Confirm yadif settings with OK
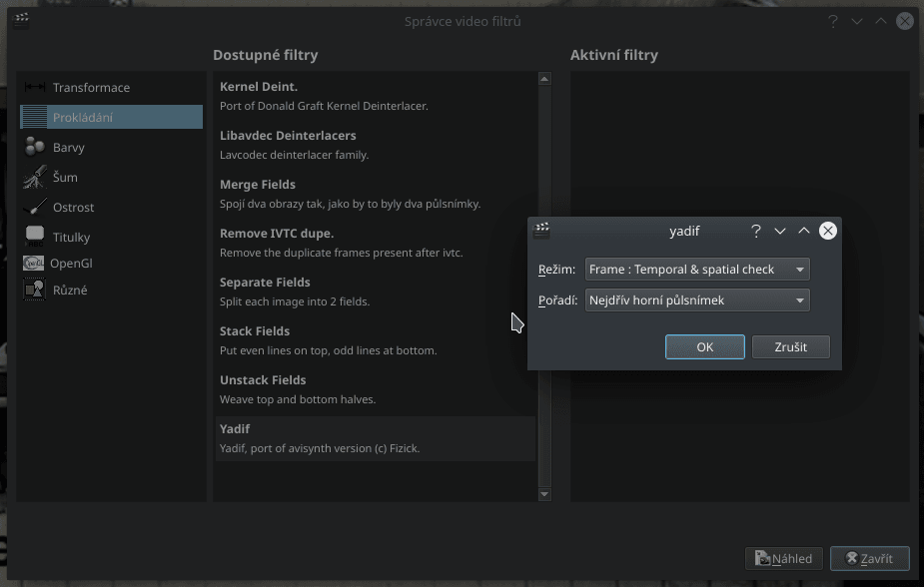The width and height of the screenshot is (924, 587). click(x=704, y=346)
